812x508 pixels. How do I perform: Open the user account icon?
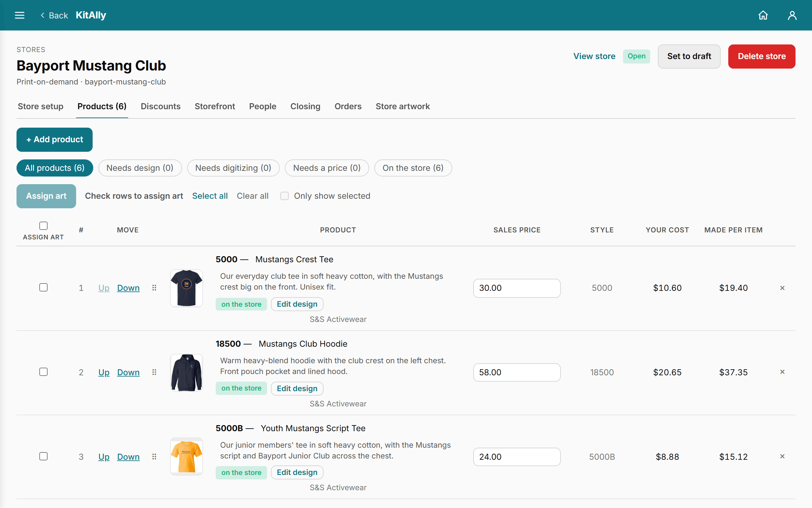pos(792,15)
